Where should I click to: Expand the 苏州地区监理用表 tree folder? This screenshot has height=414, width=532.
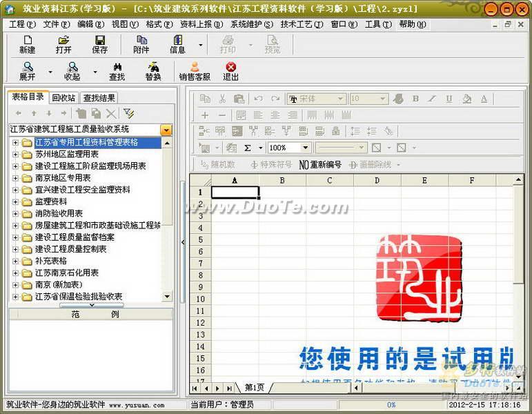[15, 154]
